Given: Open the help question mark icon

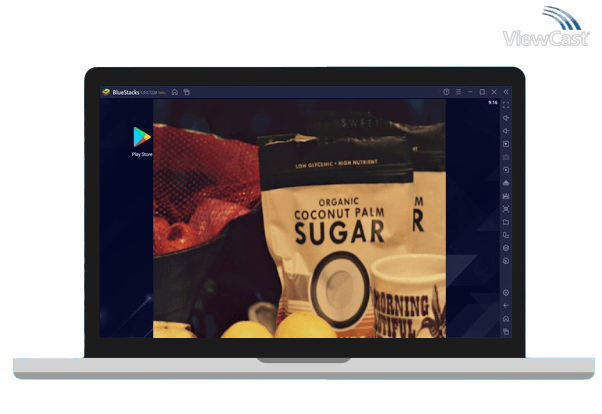Looking at the screenshot, I should pos(446,92).
